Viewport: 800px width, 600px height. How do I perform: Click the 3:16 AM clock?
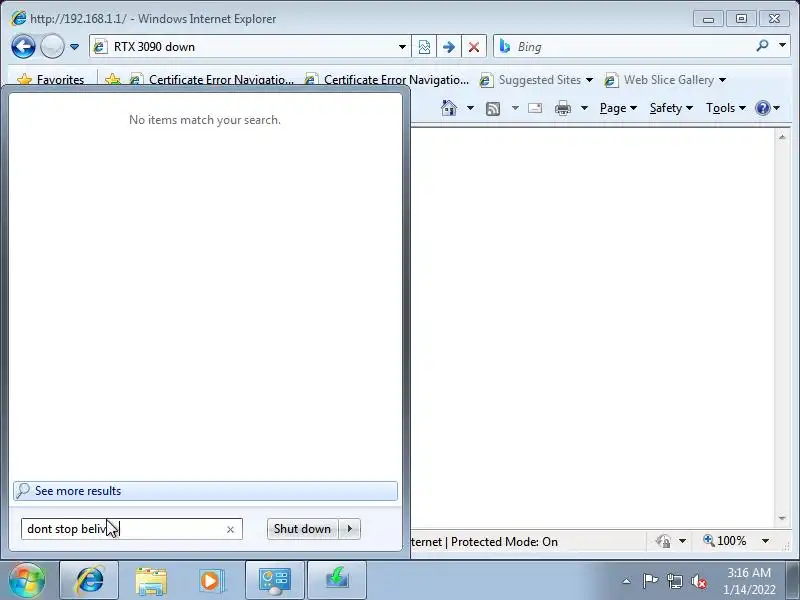pos(748,573)
